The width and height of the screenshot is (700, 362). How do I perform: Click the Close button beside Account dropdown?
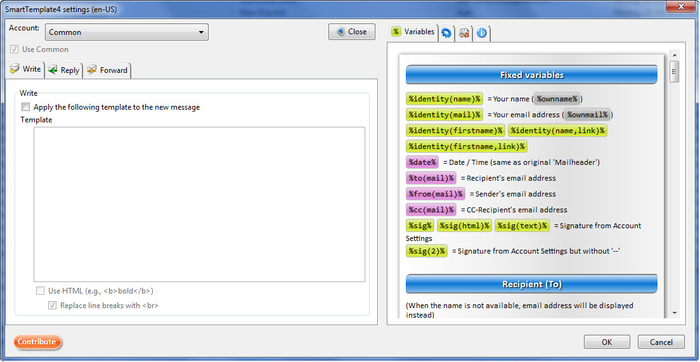coord(352,32)
